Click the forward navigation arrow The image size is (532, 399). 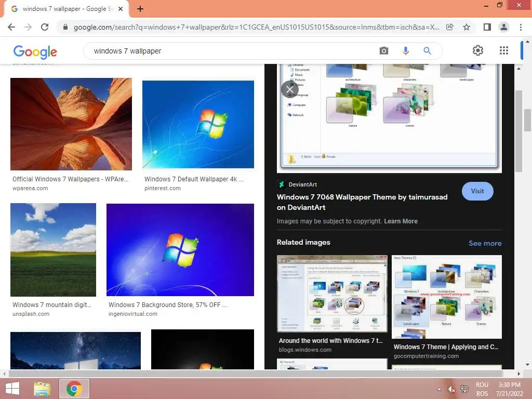tap(28, 27)
